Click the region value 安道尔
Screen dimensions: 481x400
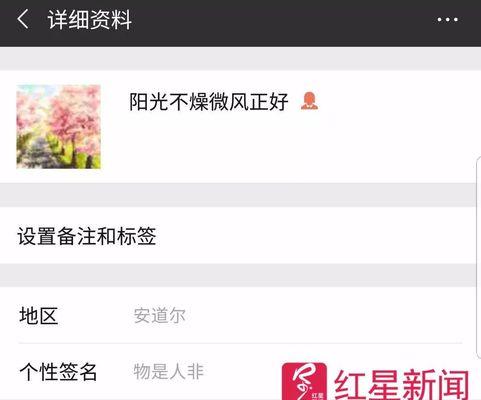tap(159, 315)
